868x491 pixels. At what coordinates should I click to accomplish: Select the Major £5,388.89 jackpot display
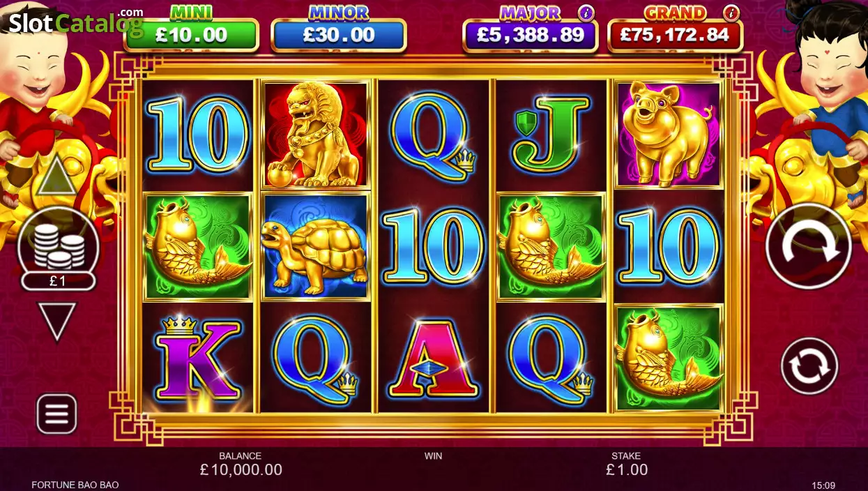click(530, 36)
